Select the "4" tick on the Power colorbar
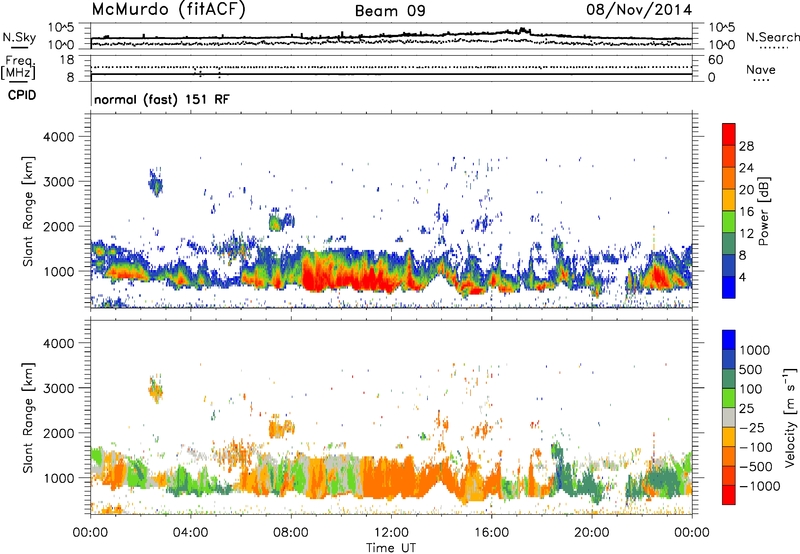800x554 pixels. click(x=742, y=278)
